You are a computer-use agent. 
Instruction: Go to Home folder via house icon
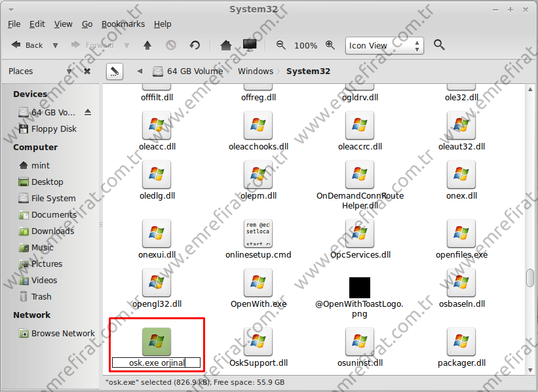[x=226, y=45]
